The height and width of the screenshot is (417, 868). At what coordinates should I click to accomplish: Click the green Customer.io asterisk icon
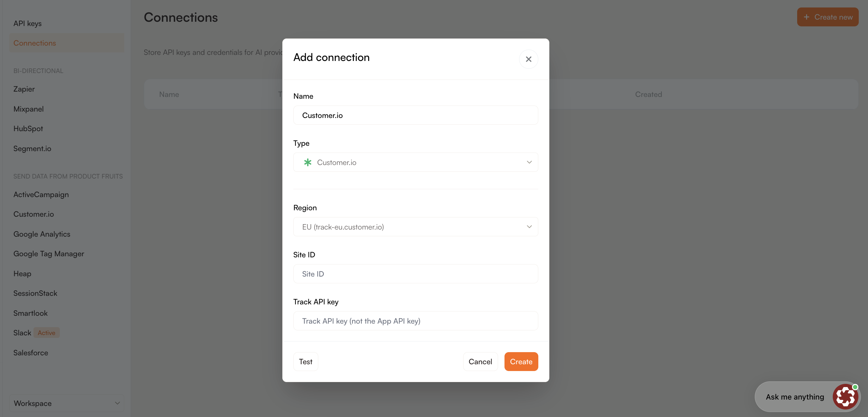point(308,163)
